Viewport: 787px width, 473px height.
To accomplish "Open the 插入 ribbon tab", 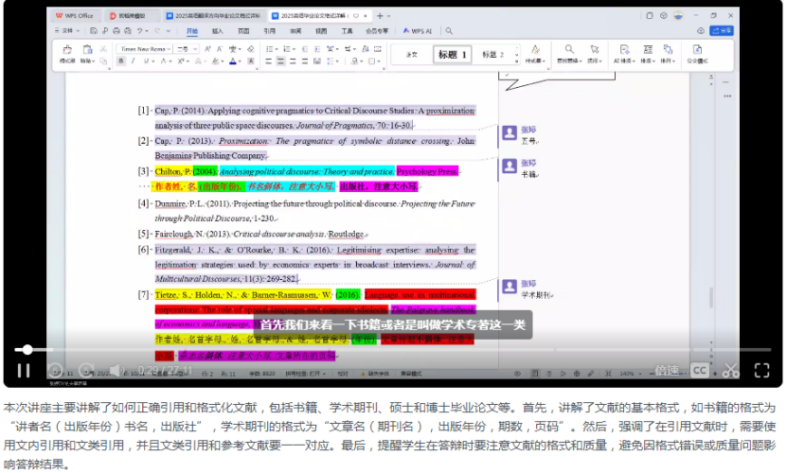I will [217, 31].
